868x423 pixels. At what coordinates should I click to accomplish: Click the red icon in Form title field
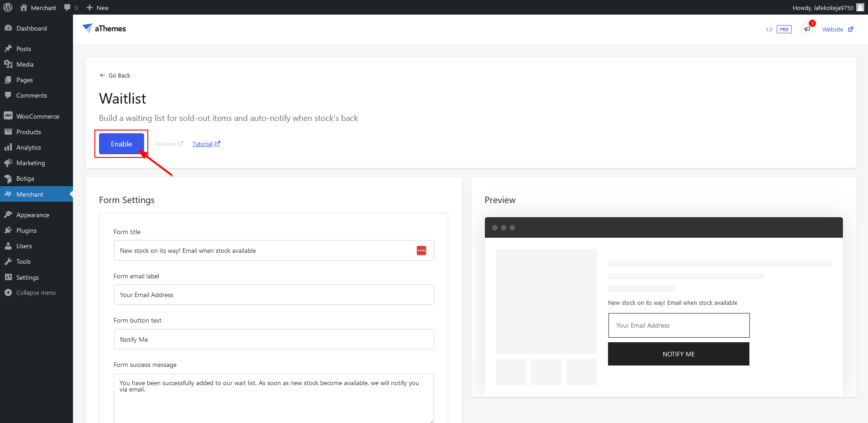point(421,251)
